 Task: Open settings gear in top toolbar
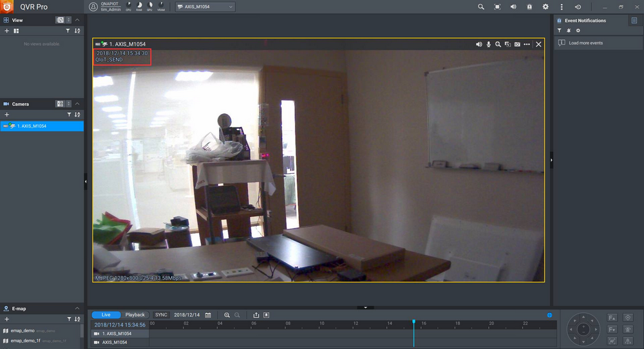tap(545, 6)
